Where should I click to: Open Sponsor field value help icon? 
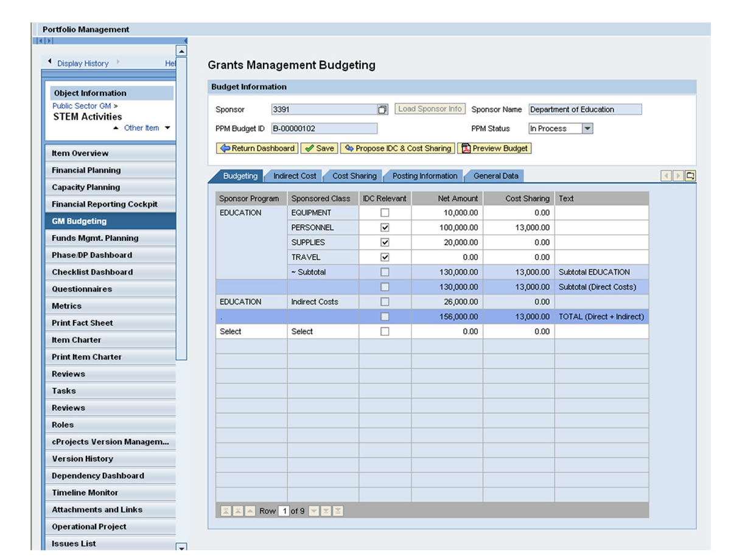382,110
